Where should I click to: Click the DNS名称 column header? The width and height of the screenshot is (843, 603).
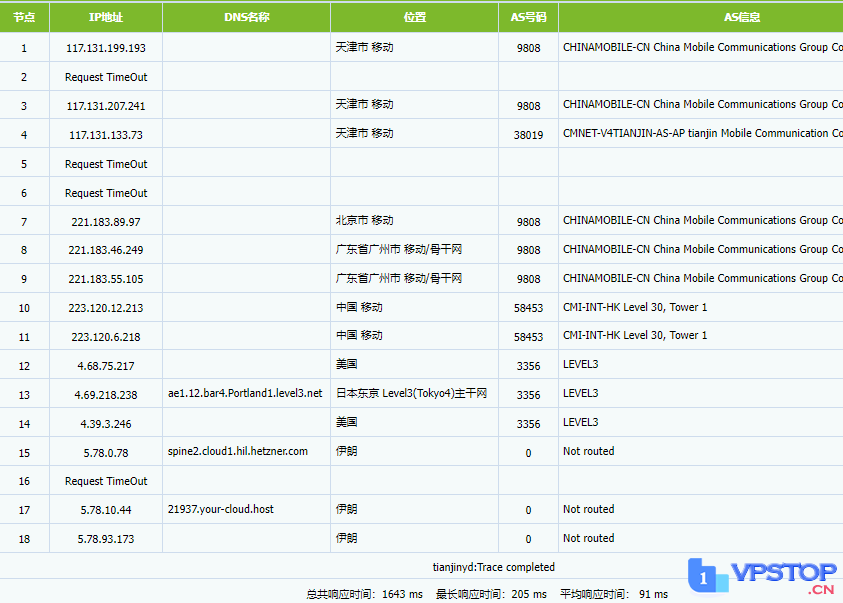pos(247,17)
